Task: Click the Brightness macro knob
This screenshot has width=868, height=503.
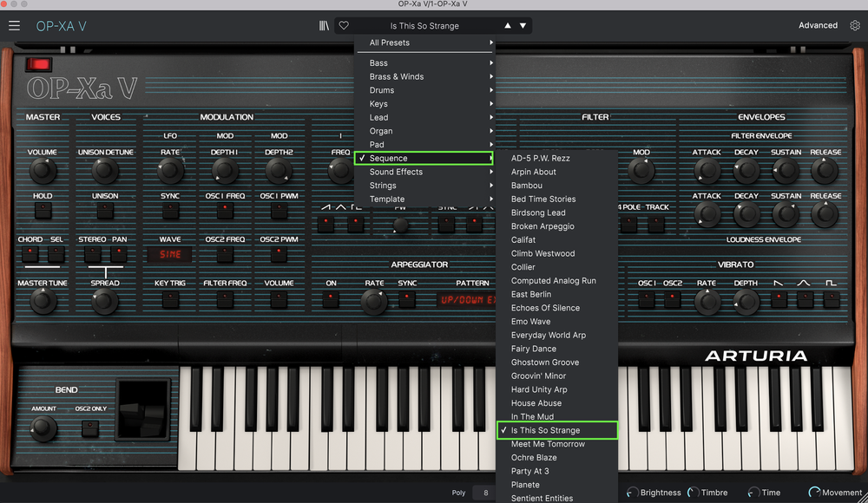Action: click(632, 493)
